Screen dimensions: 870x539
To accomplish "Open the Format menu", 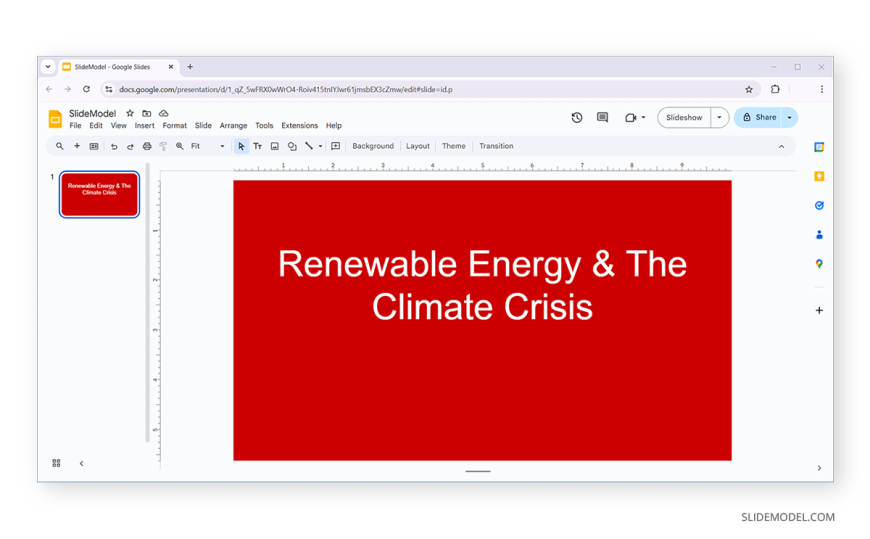I will pyautogui.click(x=174, y=126).
